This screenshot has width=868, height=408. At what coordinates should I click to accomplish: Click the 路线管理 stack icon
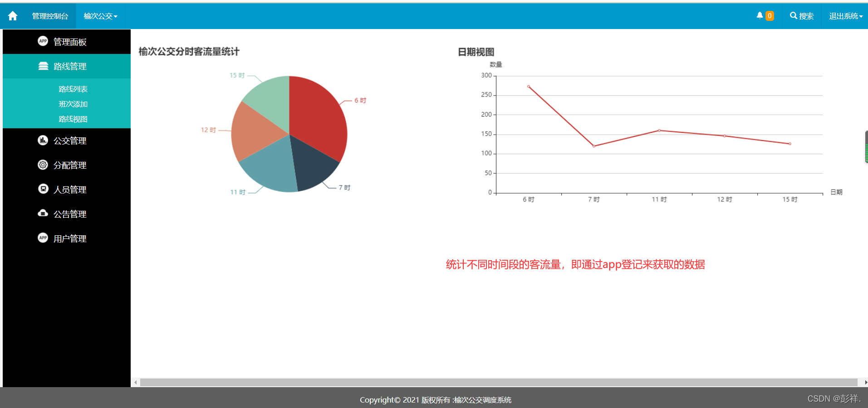[x=43, y=66]
